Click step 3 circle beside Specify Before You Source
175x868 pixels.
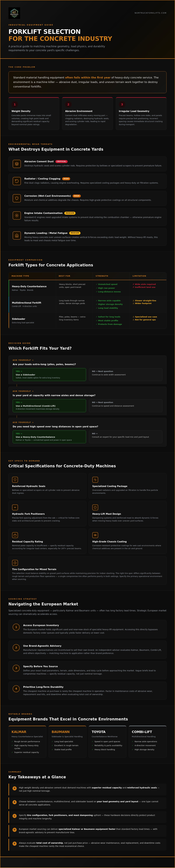click(16, 668)
